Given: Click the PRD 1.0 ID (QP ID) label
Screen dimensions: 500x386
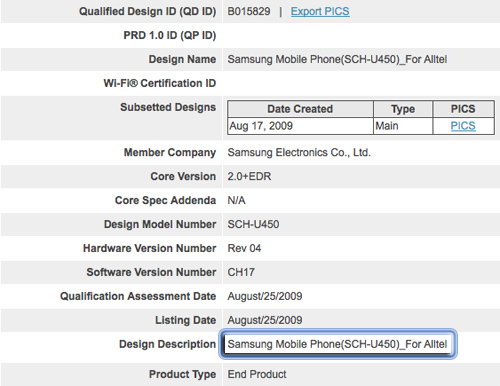Looking at the screenshot, I should tap(170, 35).
